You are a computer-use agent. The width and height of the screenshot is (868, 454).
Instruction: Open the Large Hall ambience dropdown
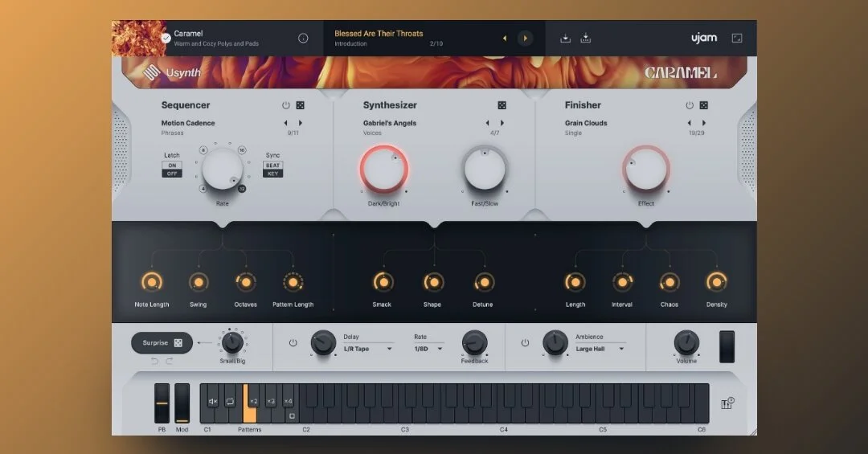[x=600, y=349]
